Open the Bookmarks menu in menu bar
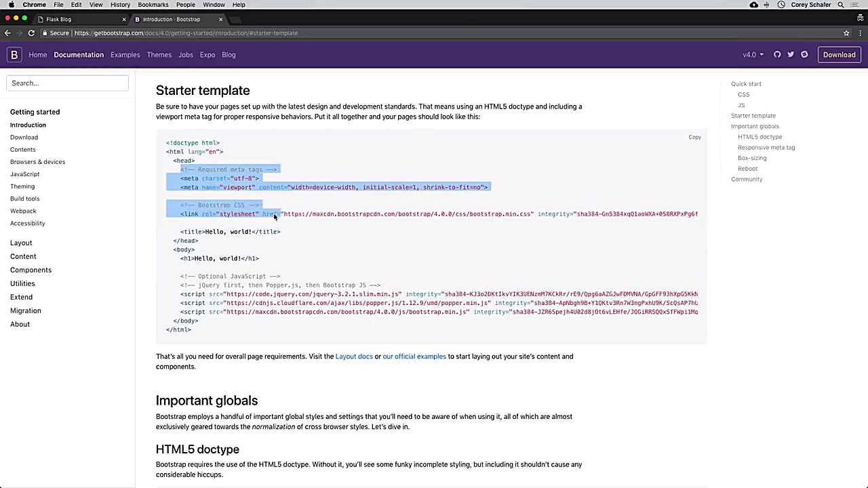868x488 pixels. click(153, 5)
